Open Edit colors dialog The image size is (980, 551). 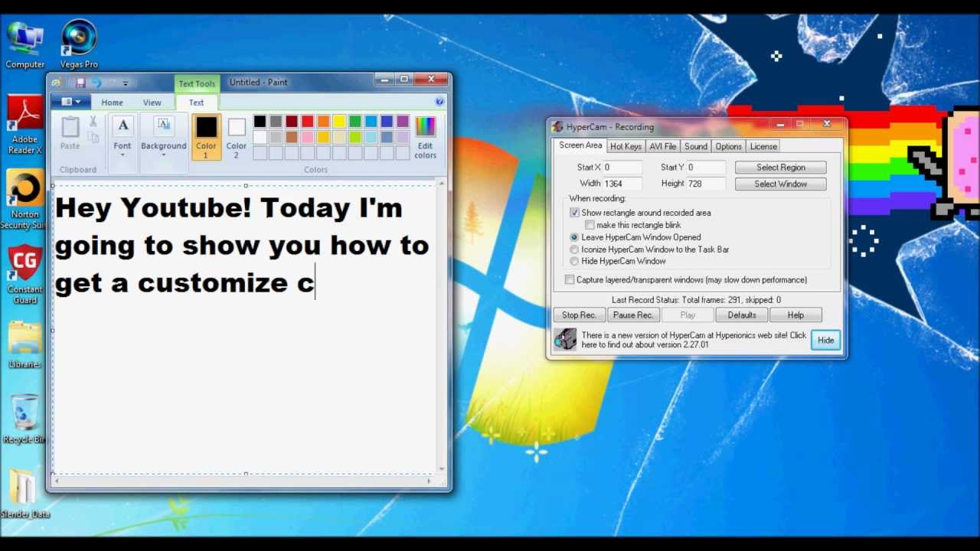(x=425, y=138)
